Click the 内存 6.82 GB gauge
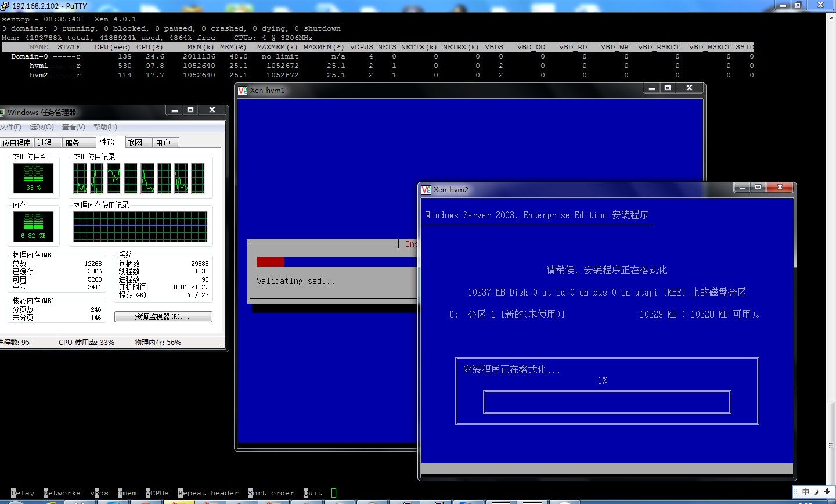 pos(34,226)
